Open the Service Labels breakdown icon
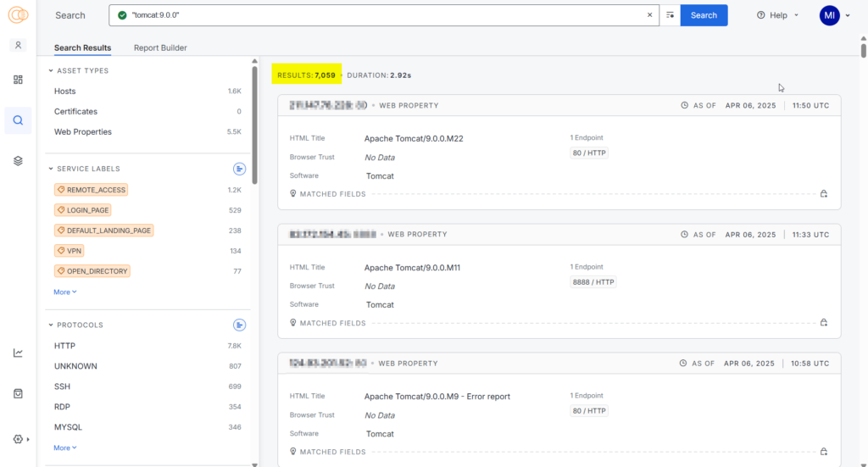The image size is (868, 467). 239,169
